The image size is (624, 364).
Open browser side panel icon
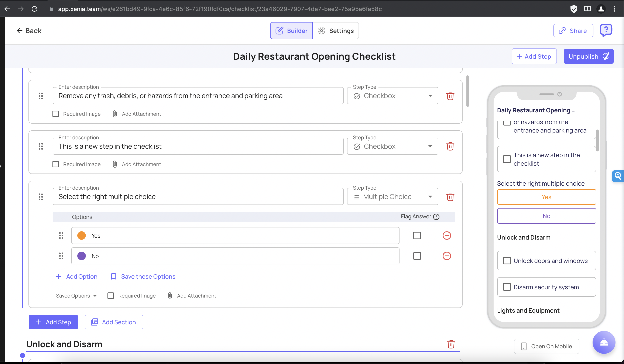click(587, 9)
